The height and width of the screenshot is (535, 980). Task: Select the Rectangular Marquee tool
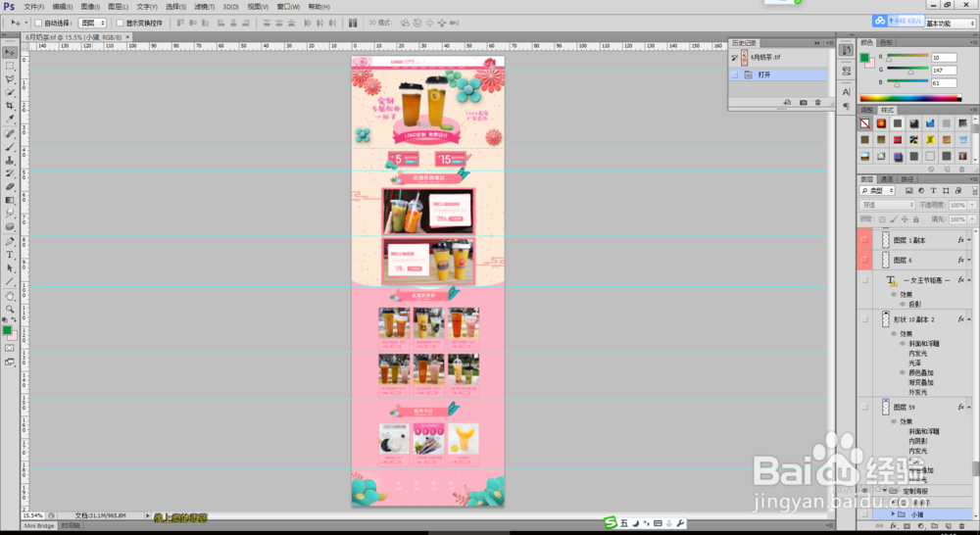tap(10, 66)
